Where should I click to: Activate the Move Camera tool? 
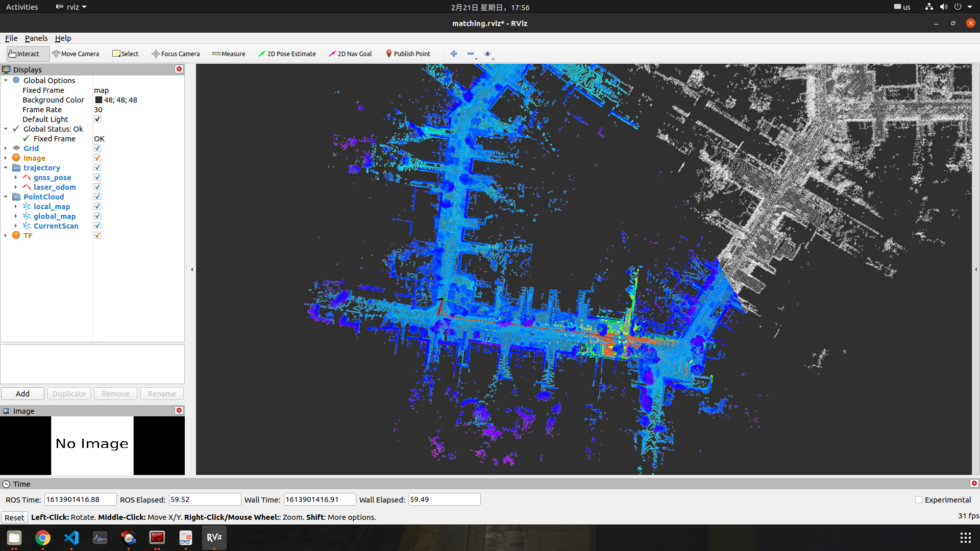76,54
